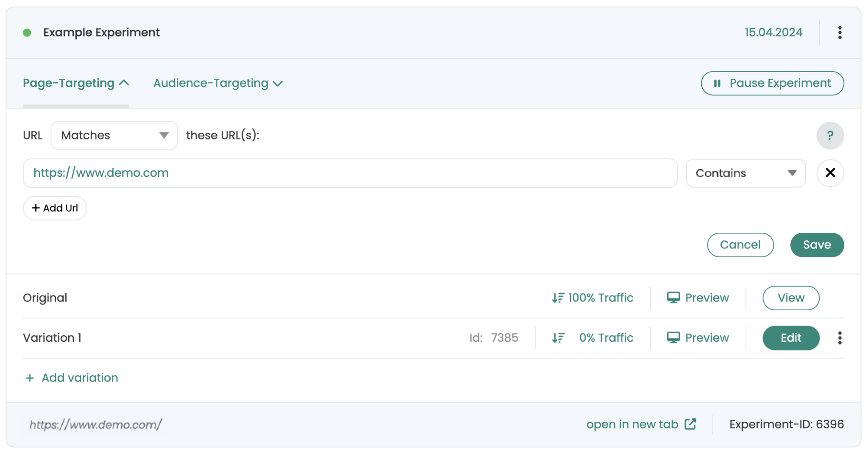Expand the Audience-Targeting section

(218, 83)
